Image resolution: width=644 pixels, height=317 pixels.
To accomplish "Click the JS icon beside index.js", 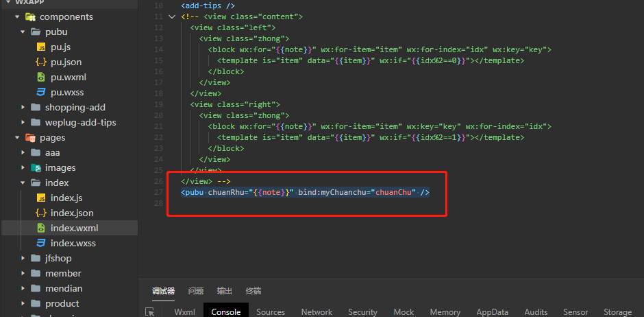I will tap(41, 198).
